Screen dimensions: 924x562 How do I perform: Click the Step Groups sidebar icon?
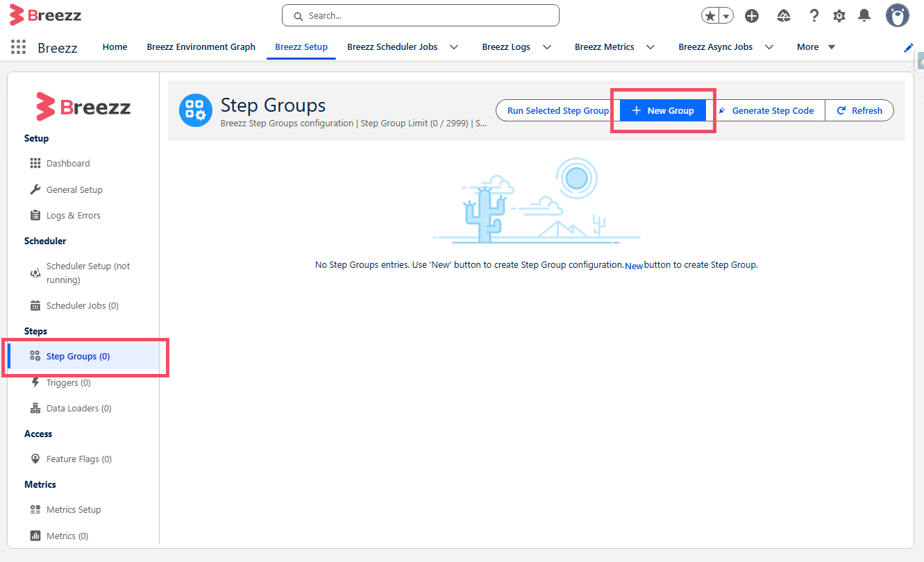(x=35, y=356)
